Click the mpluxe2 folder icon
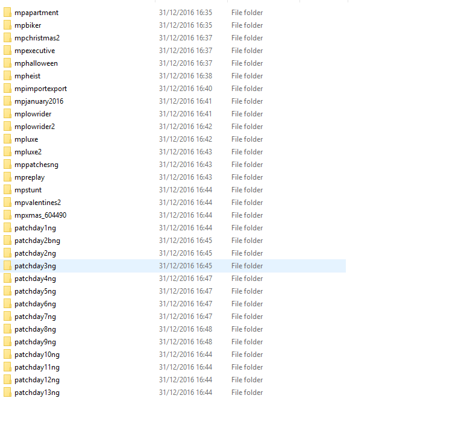This screenshot has width=476, height=448. click(x=8, y=152)
